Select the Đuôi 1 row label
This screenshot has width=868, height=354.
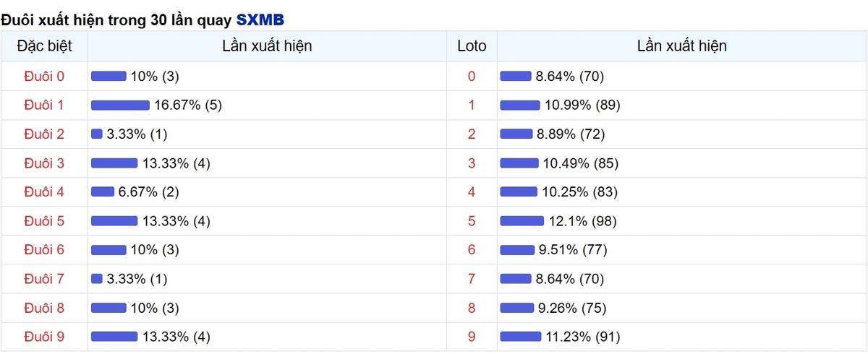click(x=44, y=105)
